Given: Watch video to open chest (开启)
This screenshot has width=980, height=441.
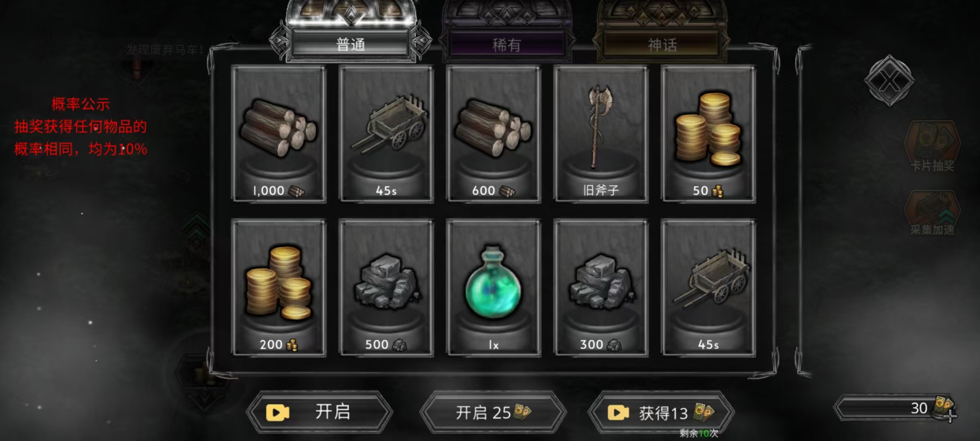Looking at the screenshot, I should click(319, 412).
